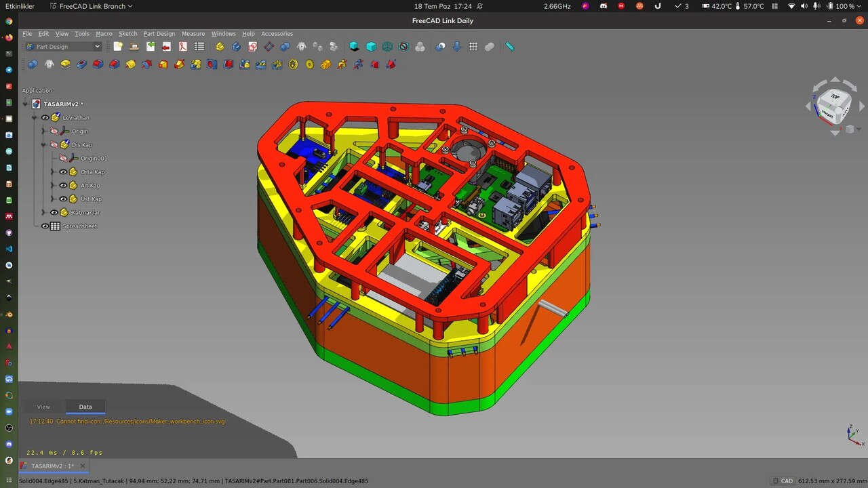This screenshot has height=488, width=868.
Task: Click the list view toolbar icon
Action: tap(199, 47)
